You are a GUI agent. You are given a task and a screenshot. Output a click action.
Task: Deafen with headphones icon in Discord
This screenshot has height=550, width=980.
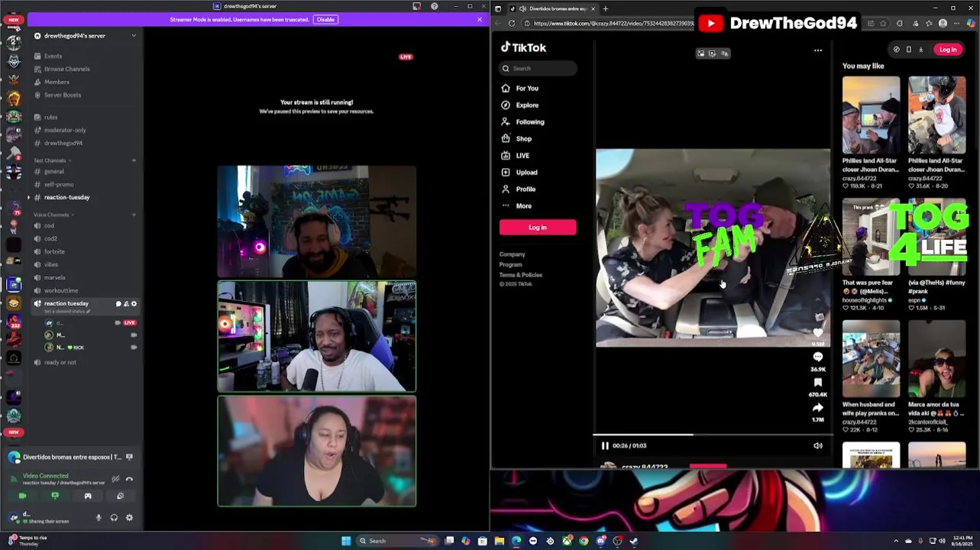tap(114, 518)
